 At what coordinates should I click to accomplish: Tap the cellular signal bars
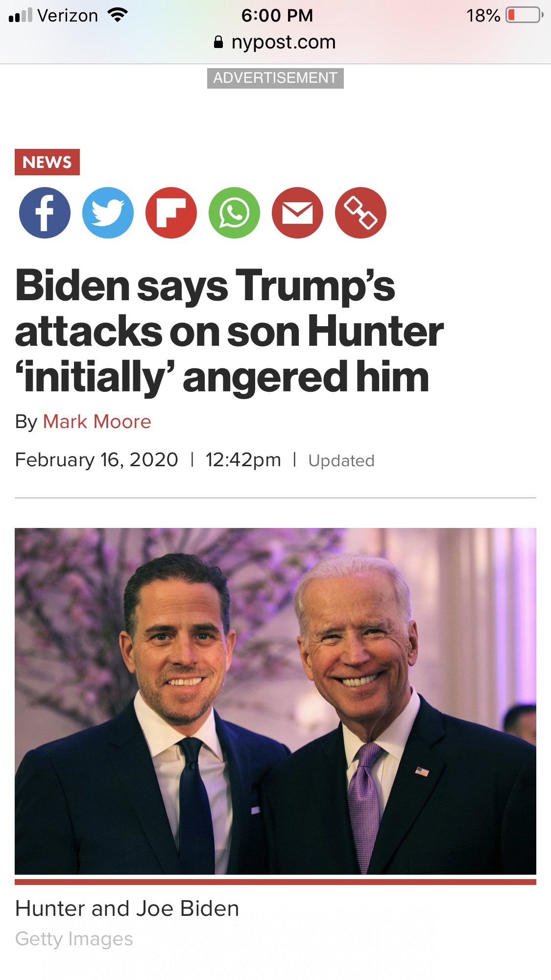point(20,15)
